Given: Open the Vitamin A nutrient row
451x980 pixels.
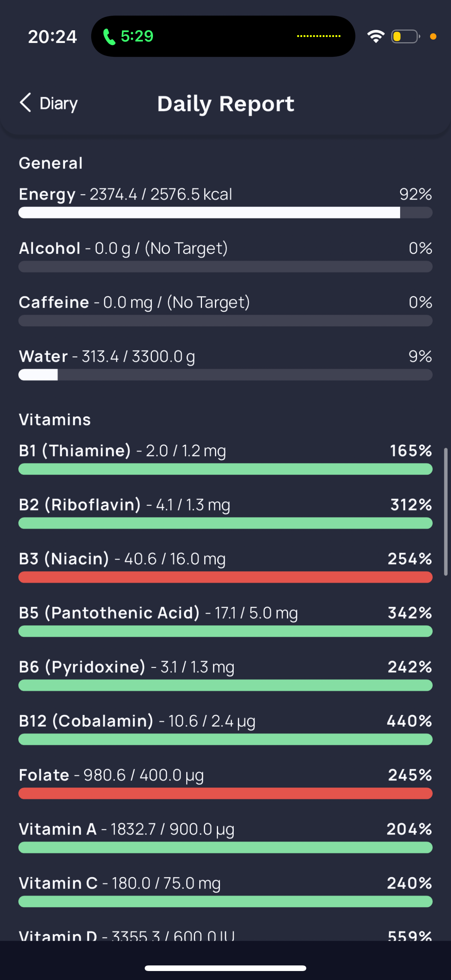Looking at the screenshot, I should click(225, 836).
